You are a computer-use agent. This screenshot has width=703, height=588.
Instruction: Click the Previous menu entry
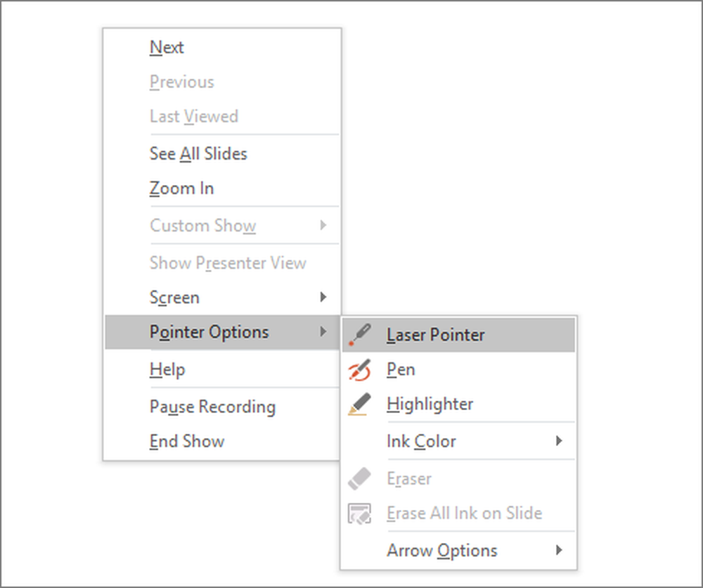[x=181, y=82]
